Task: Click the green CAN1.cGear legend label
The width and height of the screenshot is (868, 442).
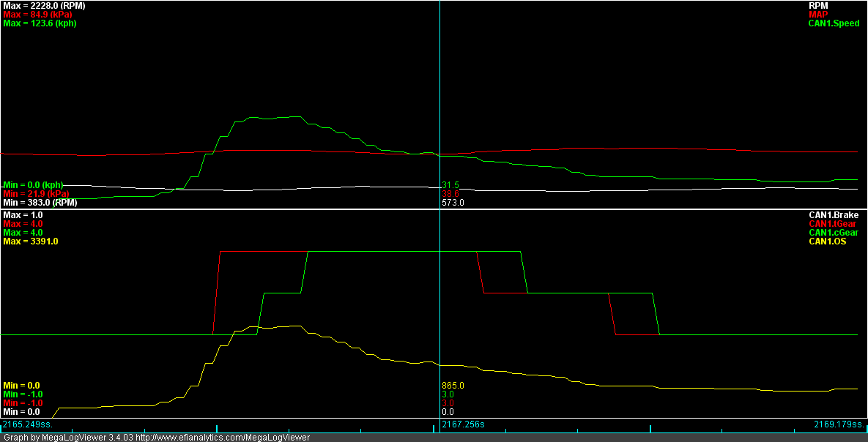Action: tap(833, 233)
